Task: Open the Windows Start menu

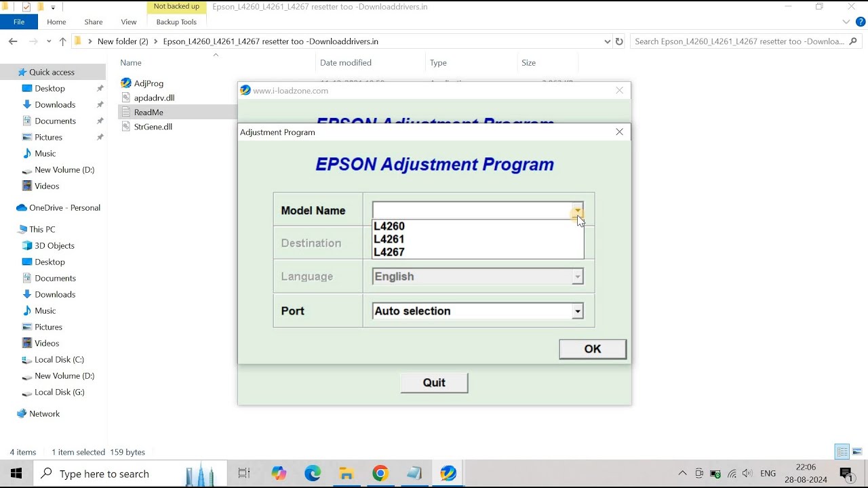Action: [x=16, y=474]
